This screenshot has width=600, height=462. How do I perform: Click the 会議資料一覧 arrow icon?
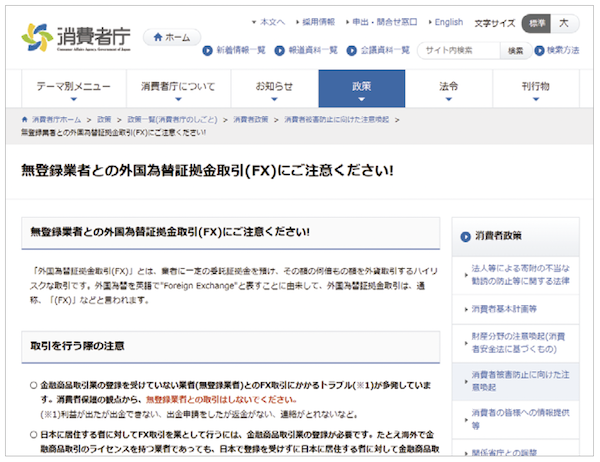tap(352, 50)
